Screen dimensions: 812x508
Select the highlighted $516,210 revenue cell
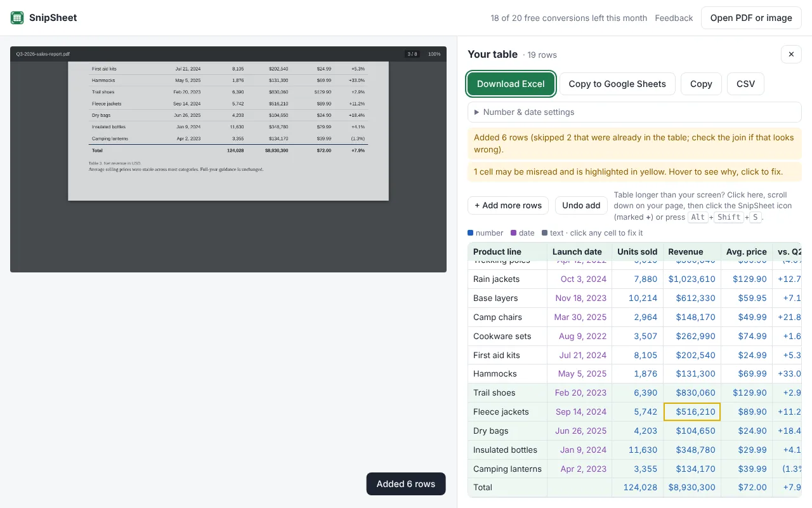[692, 411]
